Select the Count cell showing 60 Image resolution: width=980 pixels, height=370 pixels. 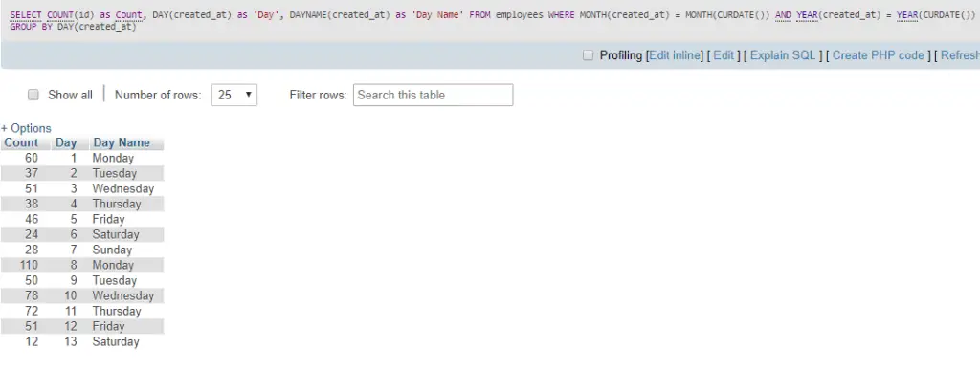32,158
